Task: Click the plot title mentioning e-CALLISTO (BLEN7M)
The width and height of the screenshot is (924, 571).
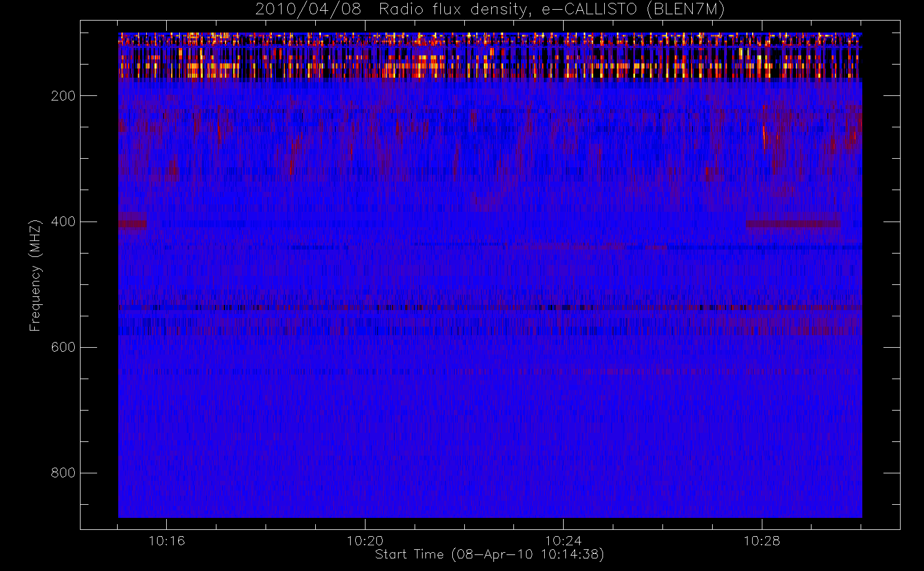Action: pos(490,10)
